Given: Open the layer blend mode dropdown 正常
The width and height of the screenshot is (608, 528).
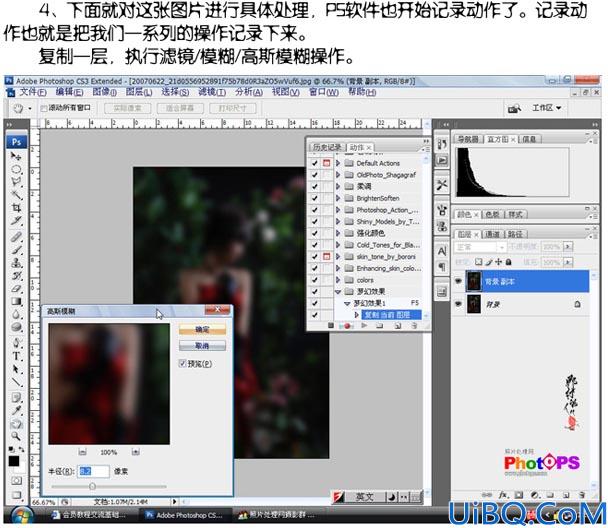Looking at the screenshot, I should 480,247.
